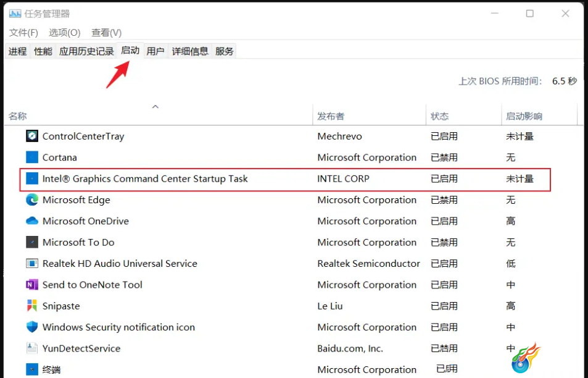The height and width of the screenshot is (378, 588).
Task: Select the 终端 app icon
Action: point(32,369)
